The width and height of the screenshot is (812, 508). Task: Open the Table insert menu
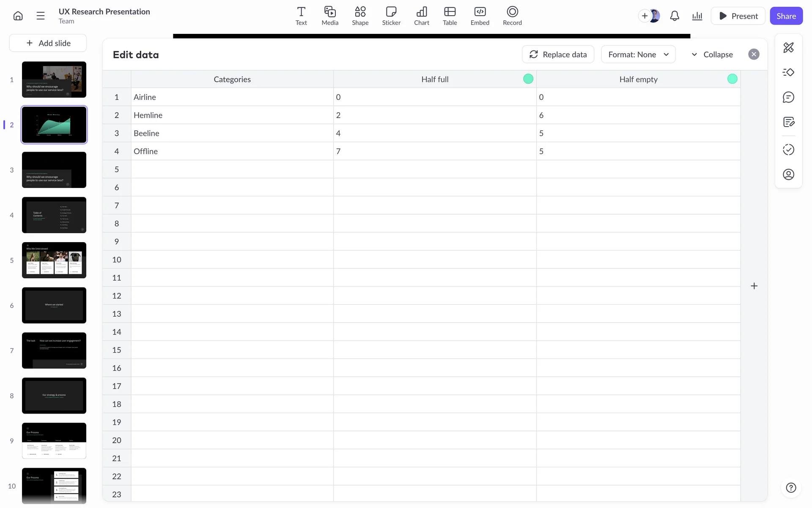coord(450,16)
